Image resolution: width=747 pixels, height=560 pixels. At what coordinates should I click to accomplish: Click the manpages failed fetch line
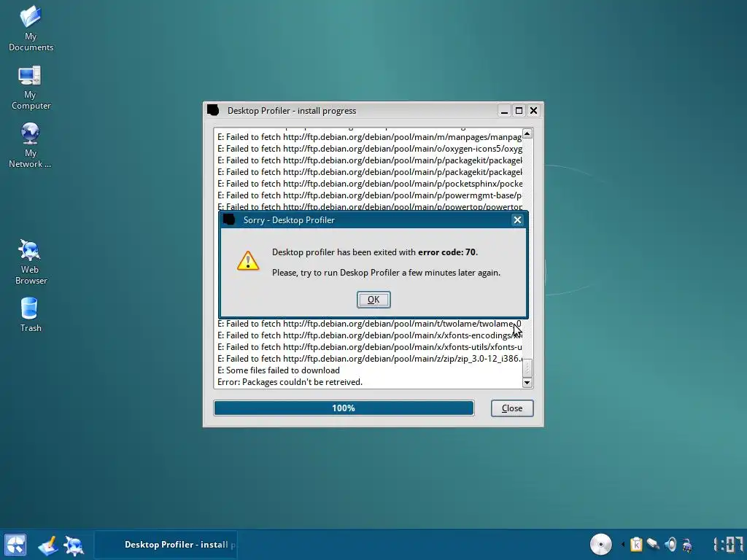[370, 137]
